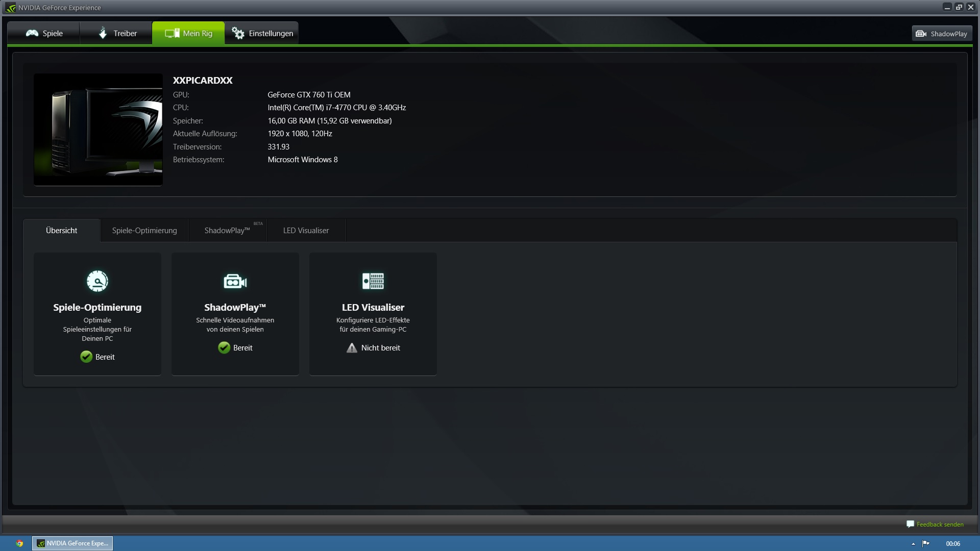
Task: Switch to the LED Visualiser sub-tab
Action: [306, 231]
